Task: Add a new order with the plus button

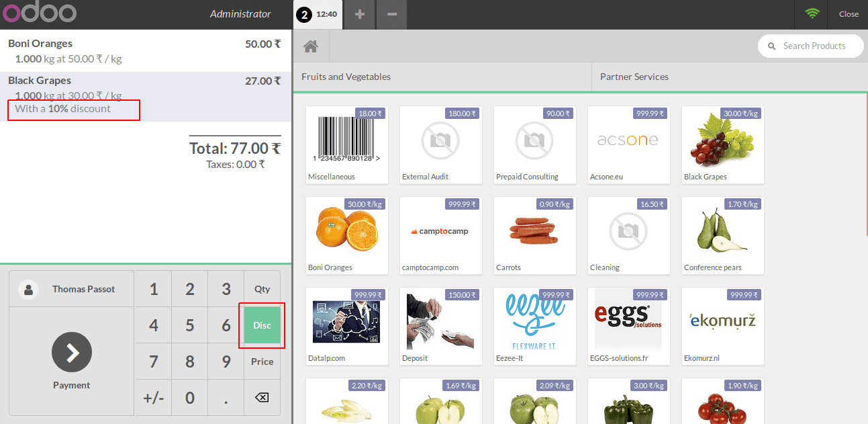Action: (x=360, y=14)
